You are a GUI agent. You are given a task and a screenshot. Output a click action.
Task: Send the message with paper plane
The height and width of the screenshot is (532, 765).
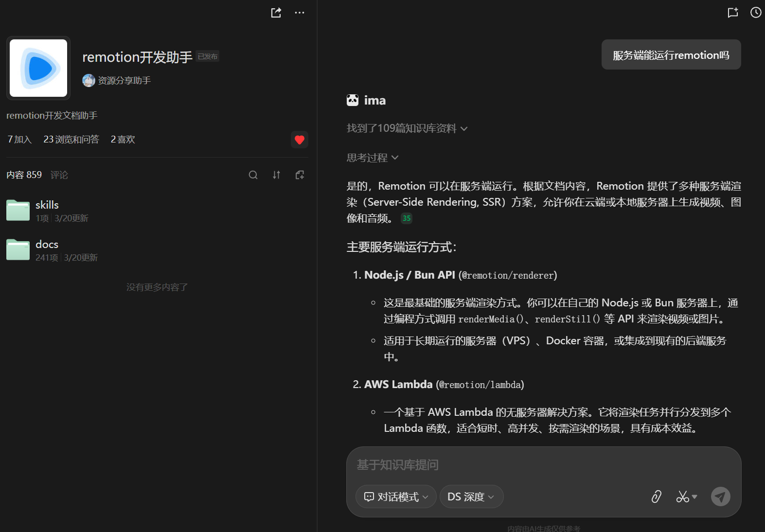point(721,497)
